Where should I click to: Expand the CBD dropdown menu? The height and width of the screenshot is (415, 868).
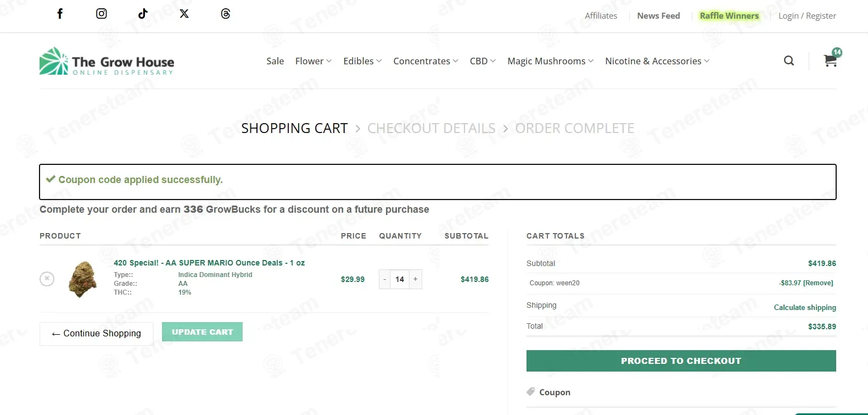(483, 61)
